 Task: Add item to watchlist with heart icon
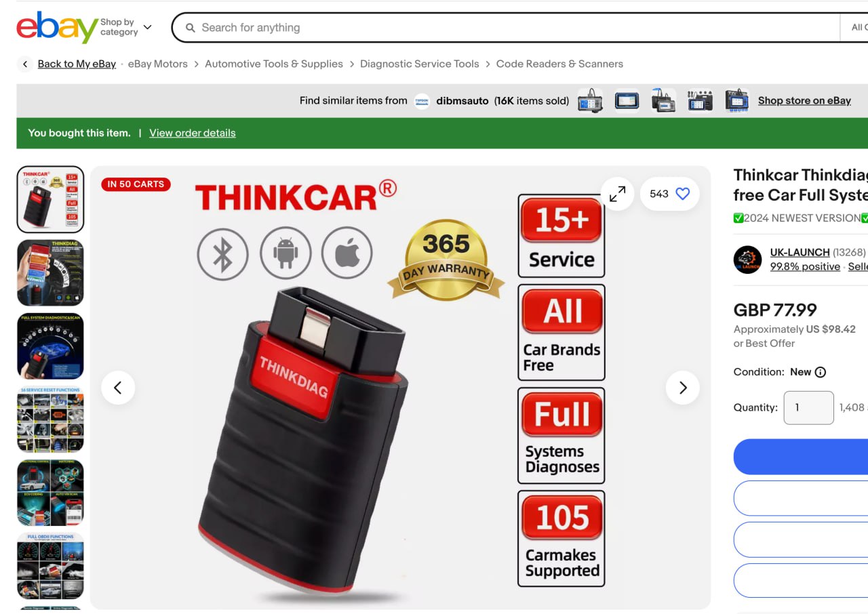click(x=683, y=194)
